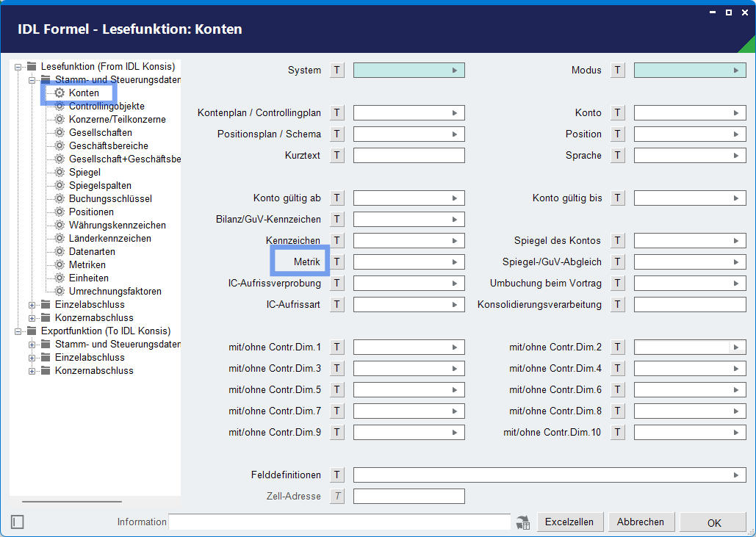756x537 pixels.
Task: Click the gear icon beside Konzerne/Teilkonzerne
Action: [x=60, y=119]
